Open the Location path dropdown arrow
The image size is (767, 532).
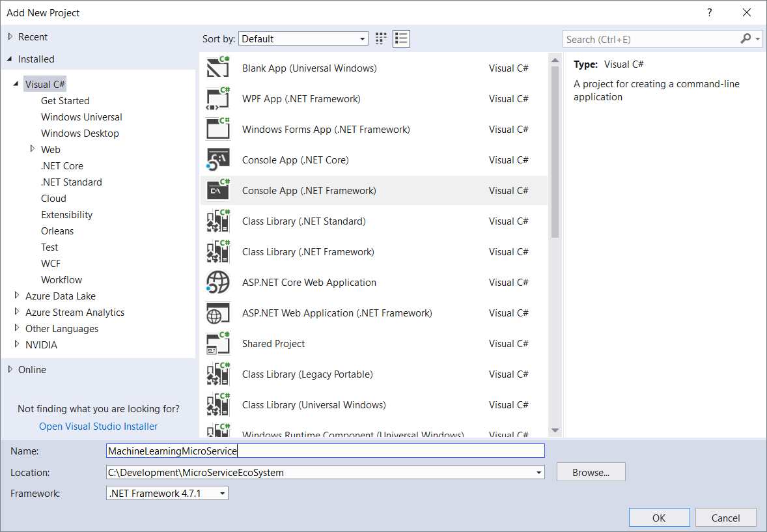pos(538,472)
